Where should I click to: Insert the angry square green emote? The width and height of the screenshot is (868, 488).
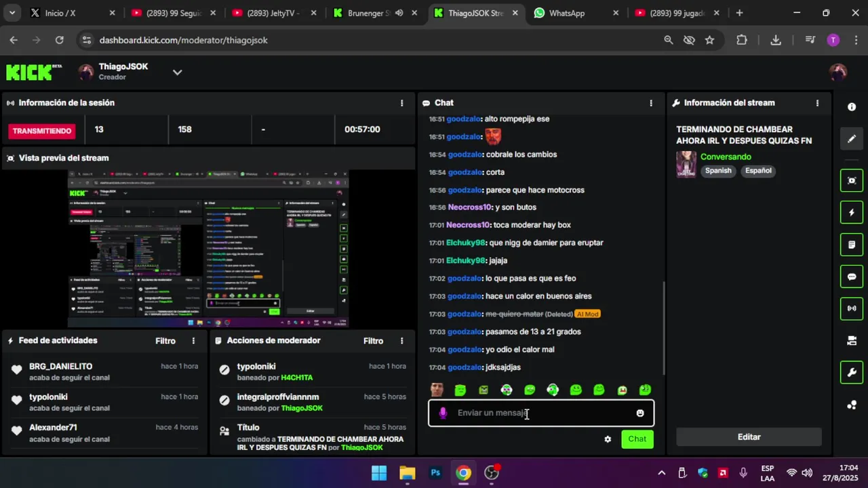(484, 390)
